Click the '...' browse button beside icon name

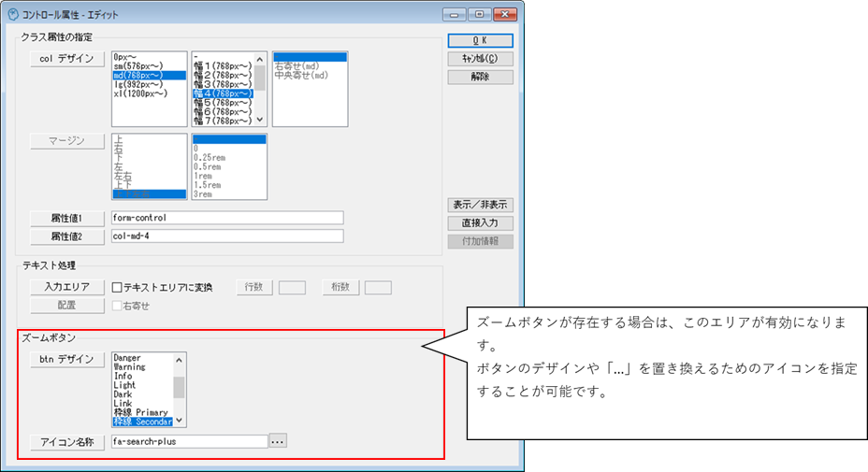278,440
